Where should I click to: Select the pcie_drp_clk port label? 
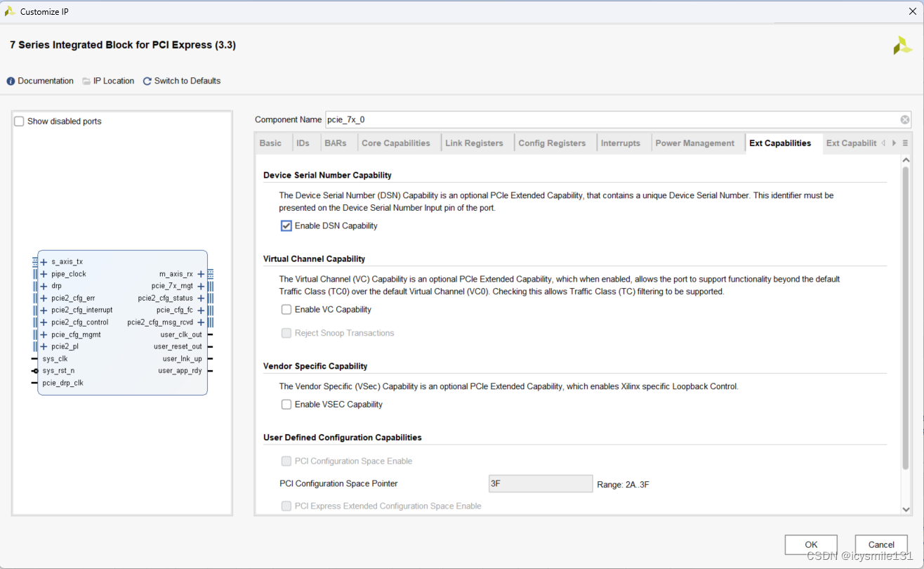(x=62, y=384)
